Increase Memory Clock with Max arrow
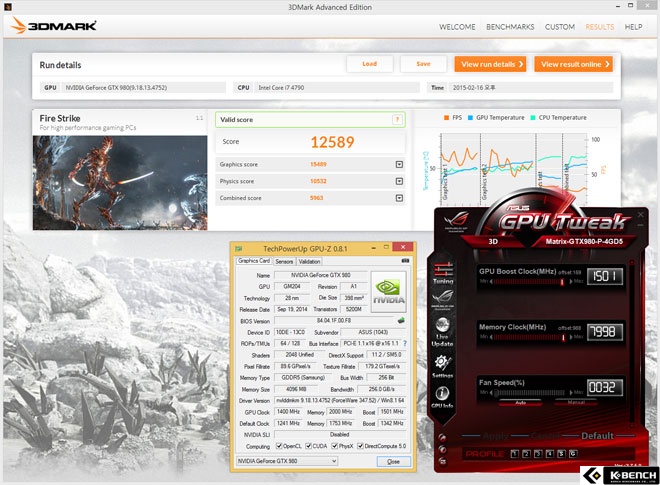660x485 pixels. point(571,337)
